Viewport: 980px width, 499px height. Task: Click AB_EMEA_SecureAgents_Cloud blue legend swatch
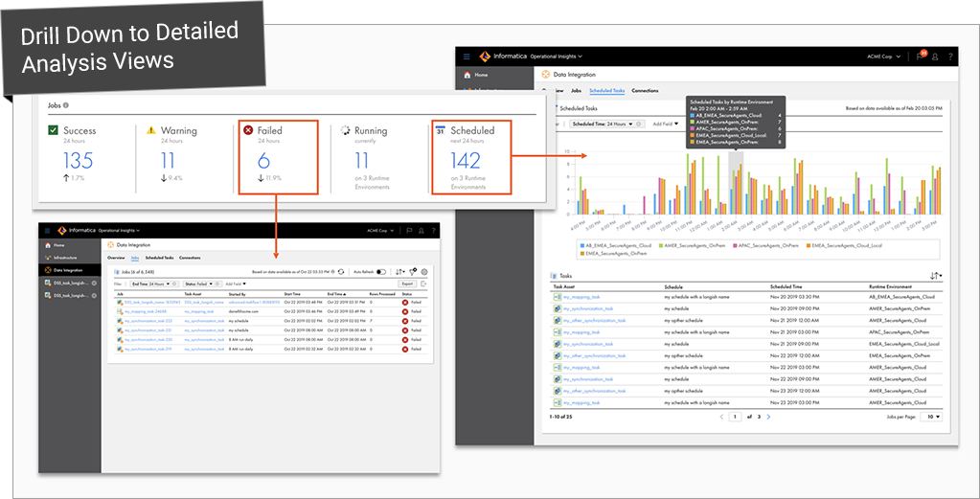point(581,245)
